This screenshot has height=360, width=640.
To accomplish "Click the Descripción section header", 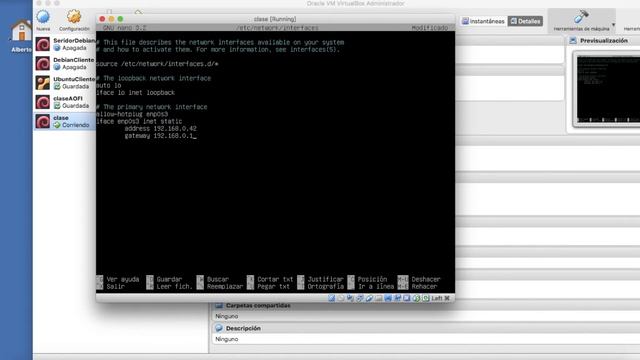I will (x=243, y=328).
